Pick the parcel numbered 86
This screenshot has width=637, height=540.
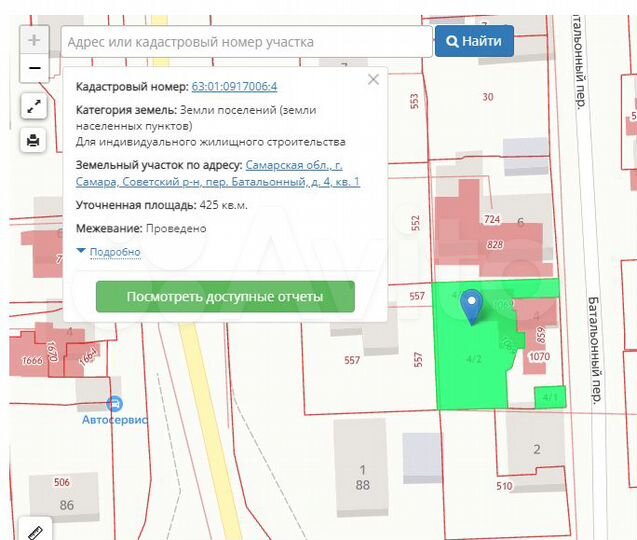[67, 504]
